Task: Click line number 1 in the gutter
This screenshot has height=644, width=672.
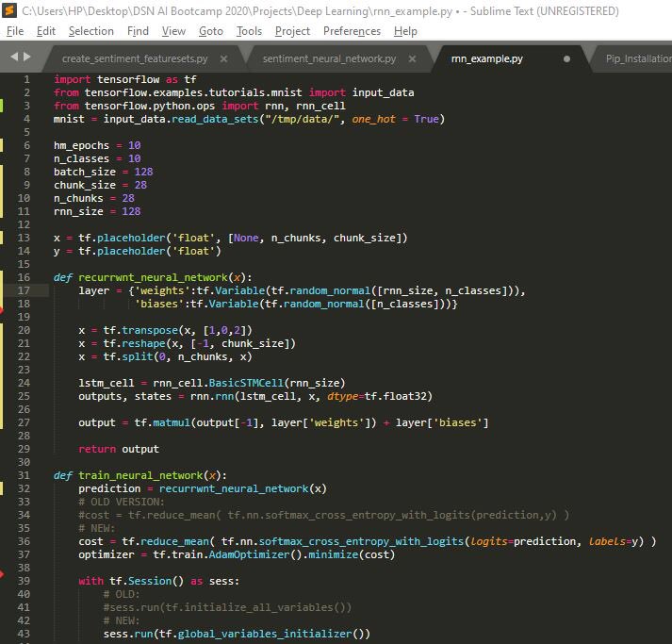Action: pos(26,79)
